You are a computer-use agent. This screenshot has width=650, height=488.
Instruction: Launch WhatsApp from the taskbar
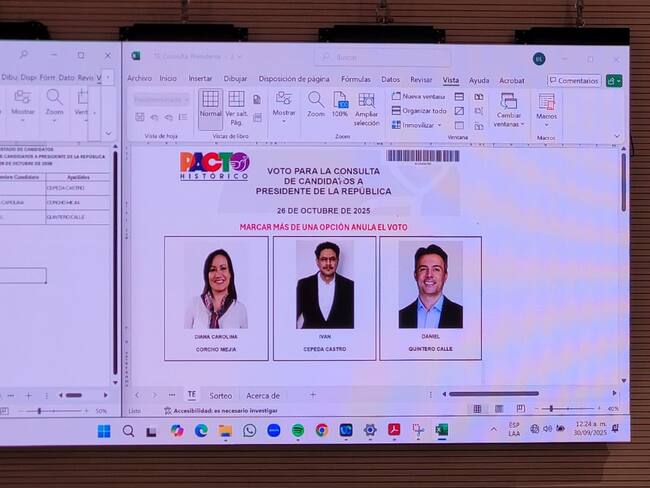[249, 430]
